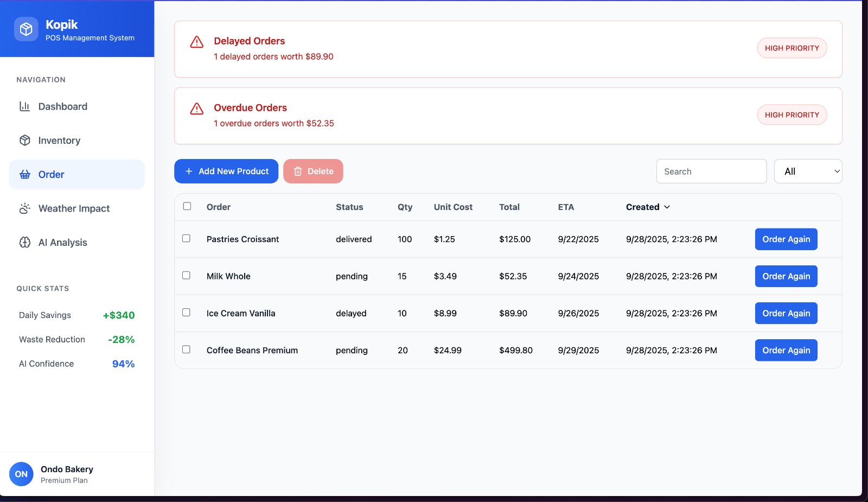The width and height of the screenshot is (868, 502).
Task: Click the Weather Impact cloud-sun icon
Action: (x=24, y=208)
